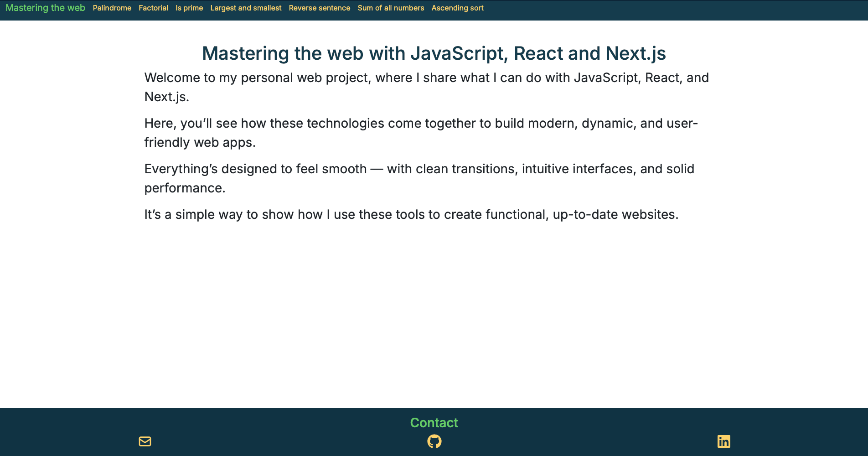Open Ascending sort page

458,8
